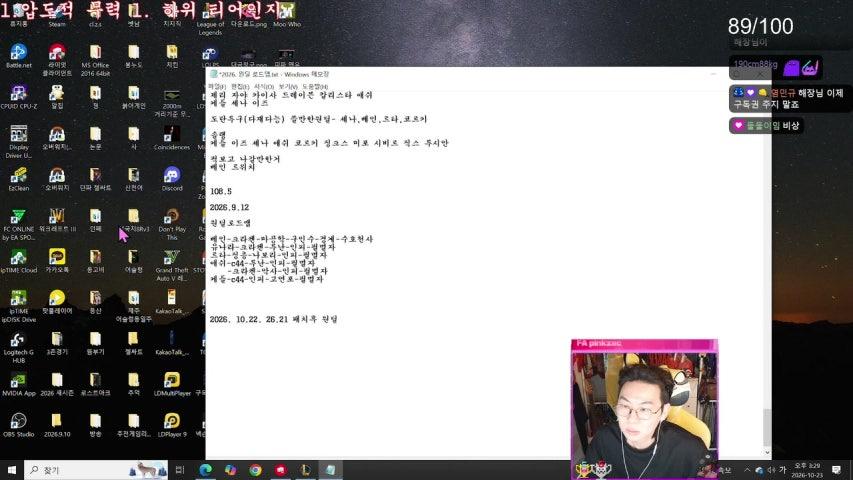853x480 pixels.
Task: Open the Discord desktop shortcut
Action: 172,179
